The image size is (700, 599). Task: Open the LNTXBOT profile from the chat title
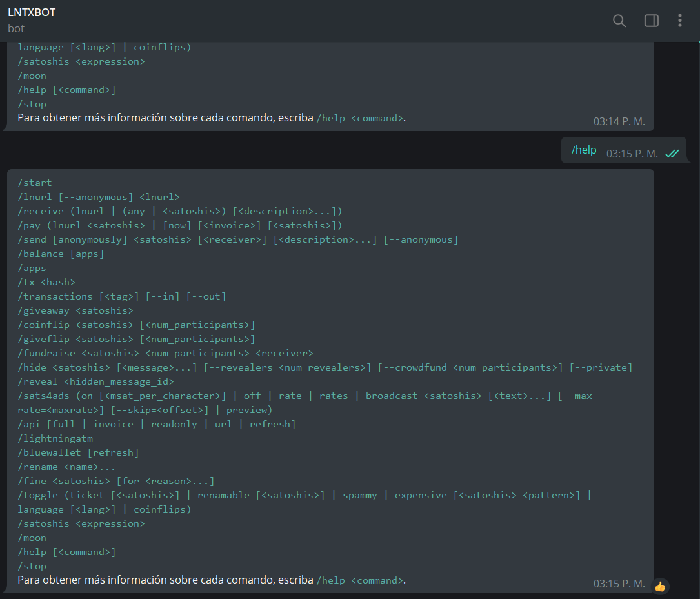[32, 12]
